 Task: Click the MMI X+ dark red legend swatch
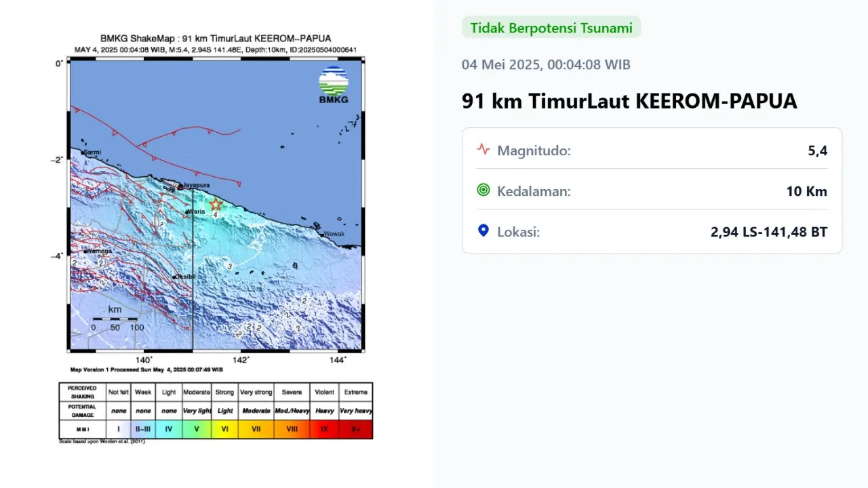point(355,429)
